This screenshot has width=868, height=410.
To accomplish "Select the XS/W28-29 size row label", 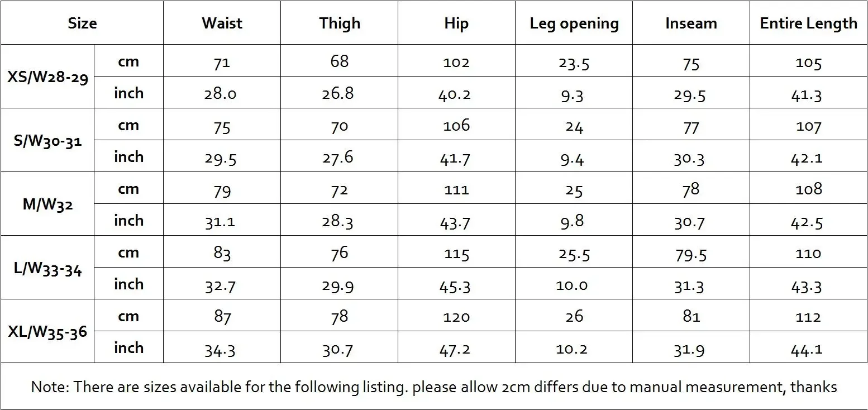I will click(47, 77).
